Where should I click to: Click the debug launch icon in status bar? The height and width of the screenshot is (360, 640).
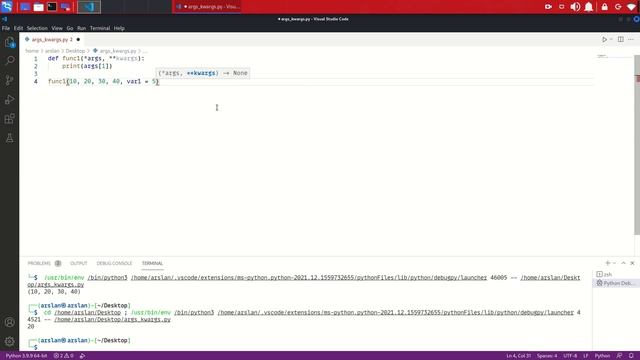coord(82,356)
